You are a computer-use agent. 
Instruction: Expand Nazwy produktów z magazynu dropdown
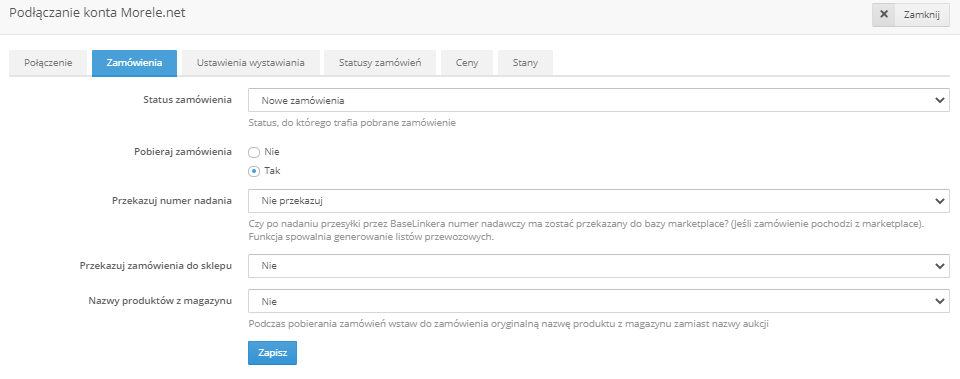point(599,301)
